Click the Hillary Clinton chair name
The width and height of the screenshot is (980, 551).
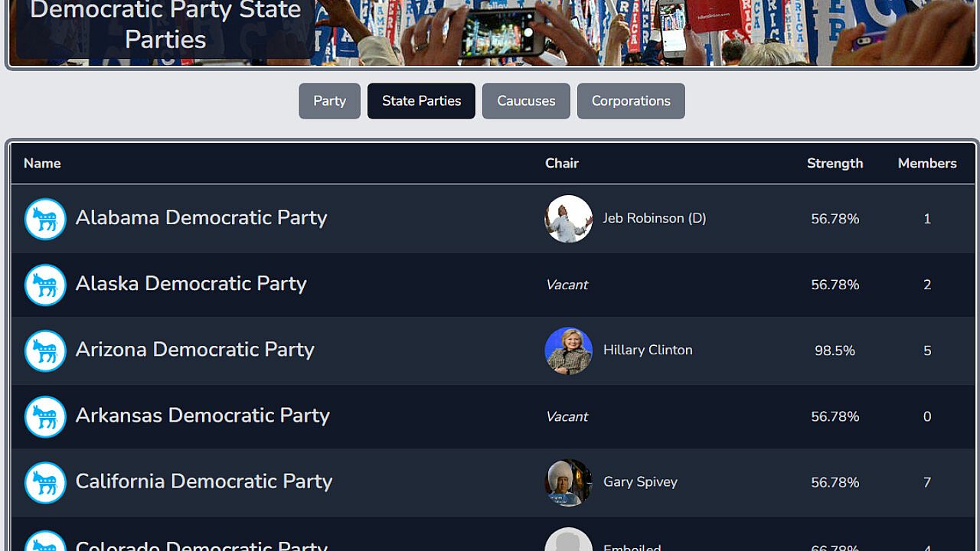(648, 350)
